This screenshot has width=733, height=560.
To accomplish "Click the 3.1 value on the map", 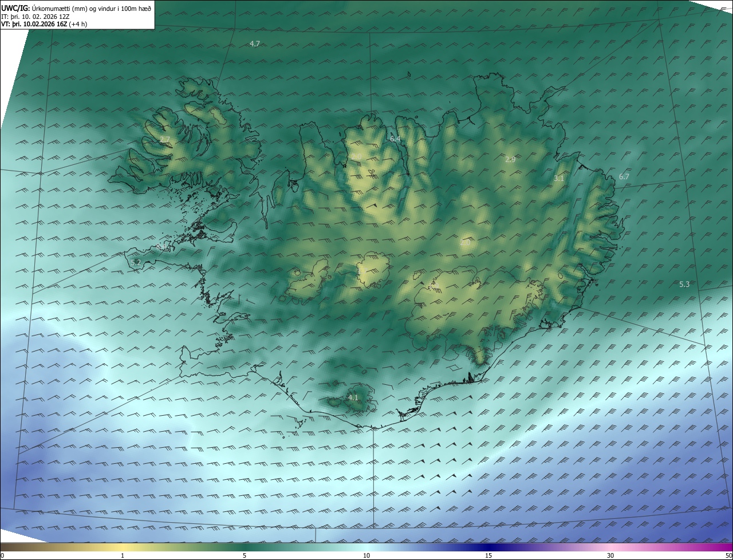I will [559, 179].
